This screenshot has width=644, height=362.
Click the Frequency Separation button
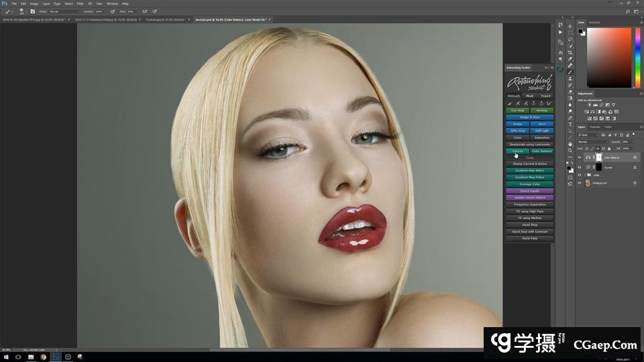click(x=529, y=204)
